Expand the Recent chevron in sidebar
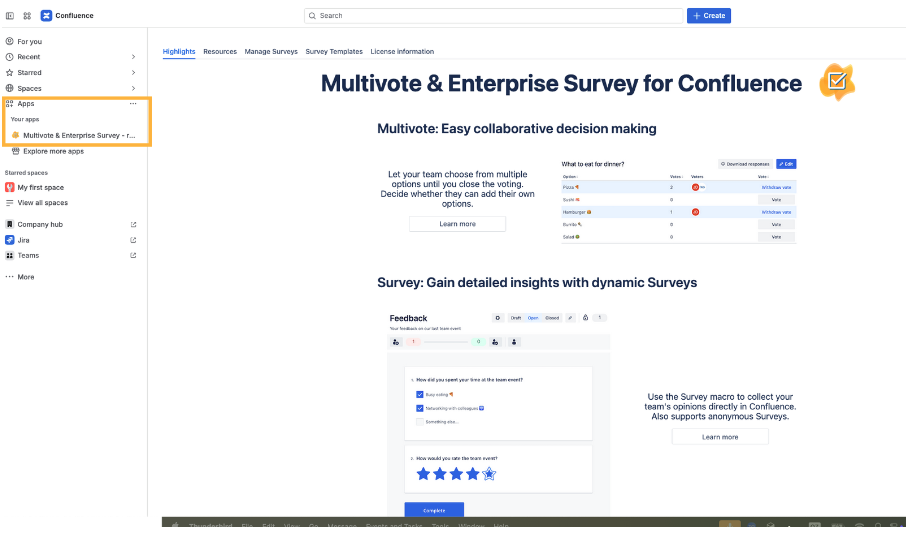The height and width of the screenshot is (535, 922). pos(133,57)
